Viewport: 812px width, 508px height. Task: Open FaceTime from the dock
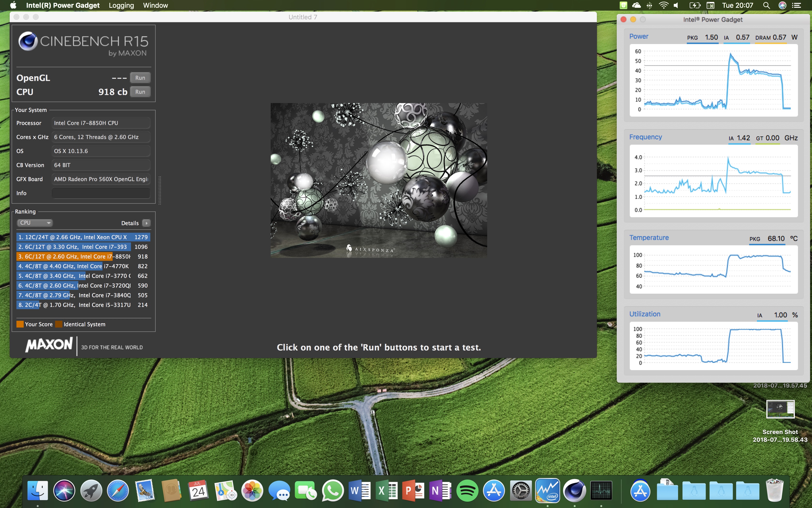(306, 491)
